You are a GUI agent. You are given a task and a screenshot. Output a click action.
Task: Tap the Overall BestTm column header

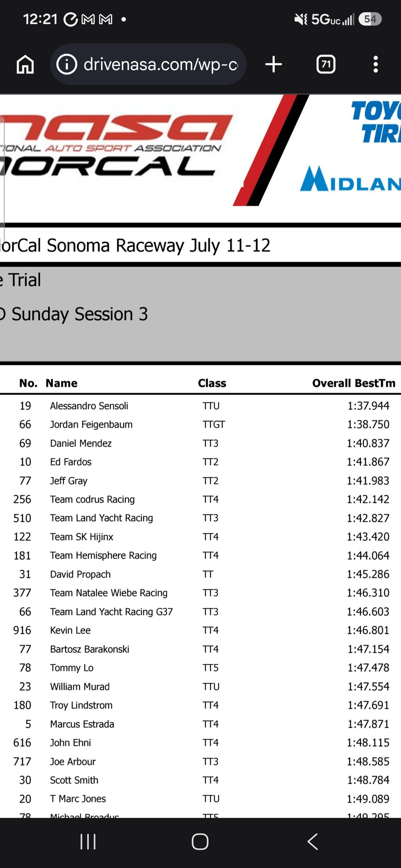(x=354, y=383)
